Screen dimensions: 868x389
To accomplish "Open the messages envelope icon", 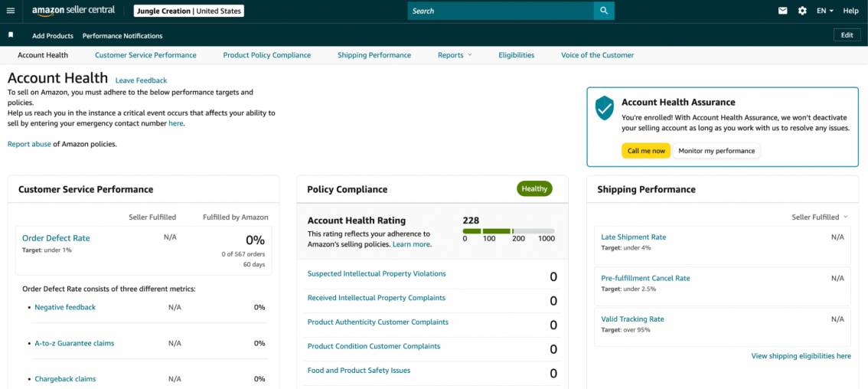I will (783, 11).
